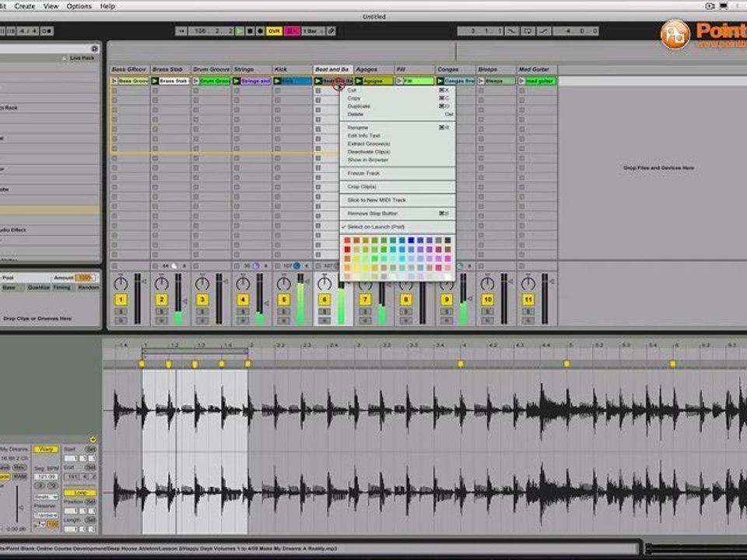Click the Groove Pool Amount value
747x560 pixels.
point(85,278)
